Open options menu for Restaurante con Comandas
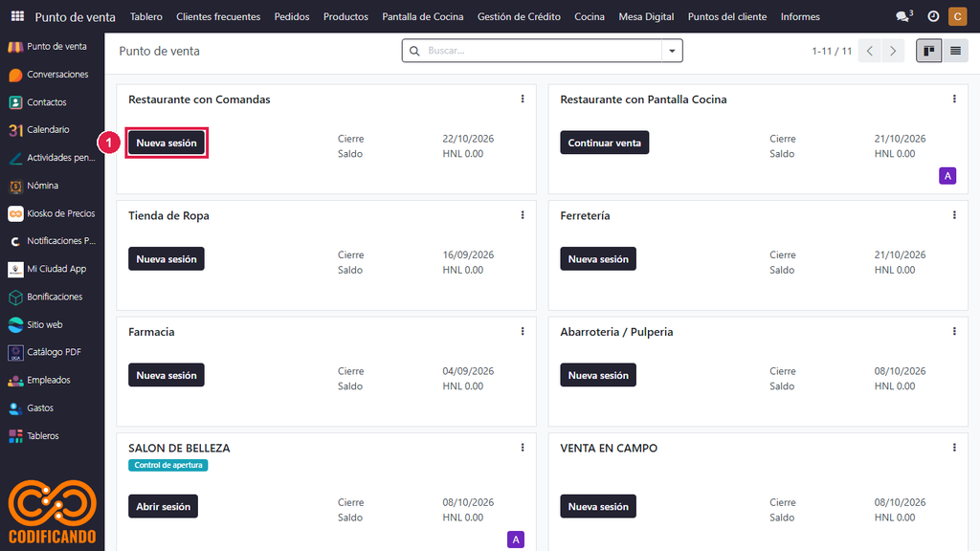 pos(523,99)
